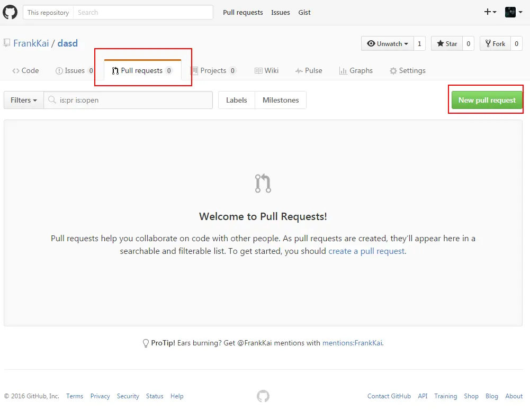Open the Blog footer link
This screenshot has height=420, width=530.
(492, 396)
